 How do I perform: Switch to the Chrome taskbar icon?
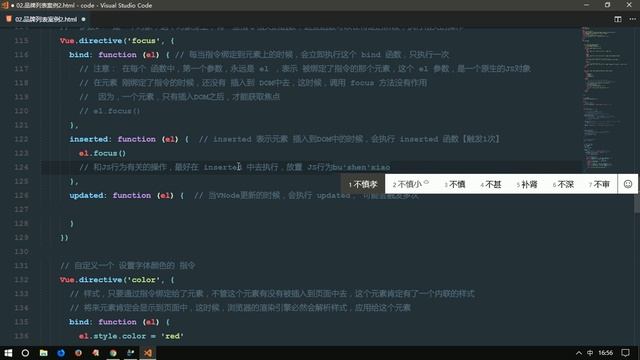pos(113,353)
